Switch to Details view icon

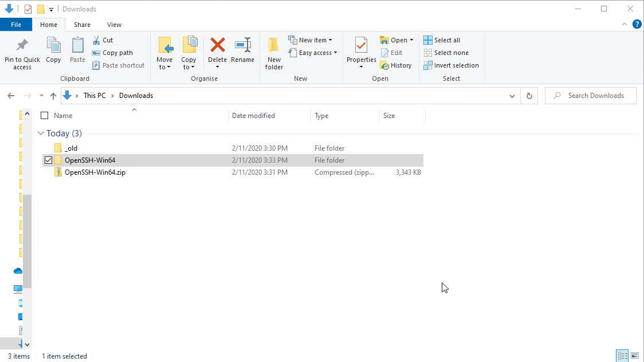(622, 356)
